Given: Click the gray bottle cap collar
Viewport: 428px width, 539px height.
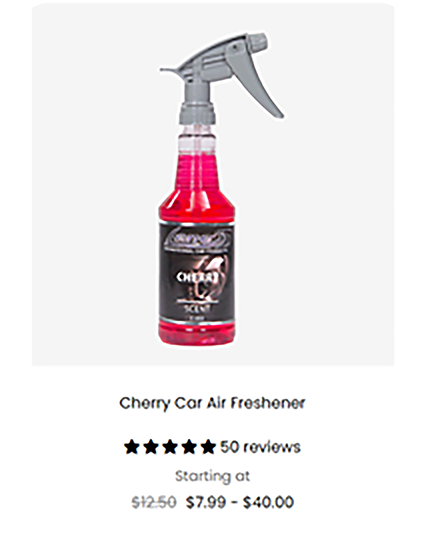Looking at the screenshot, I should (198, 113).
